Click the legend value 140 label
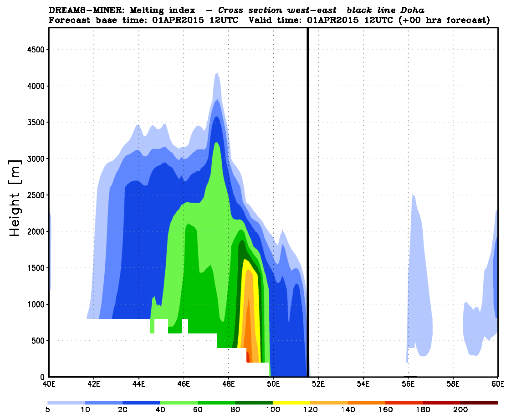The image size is (511, 420). coord(348,410)
